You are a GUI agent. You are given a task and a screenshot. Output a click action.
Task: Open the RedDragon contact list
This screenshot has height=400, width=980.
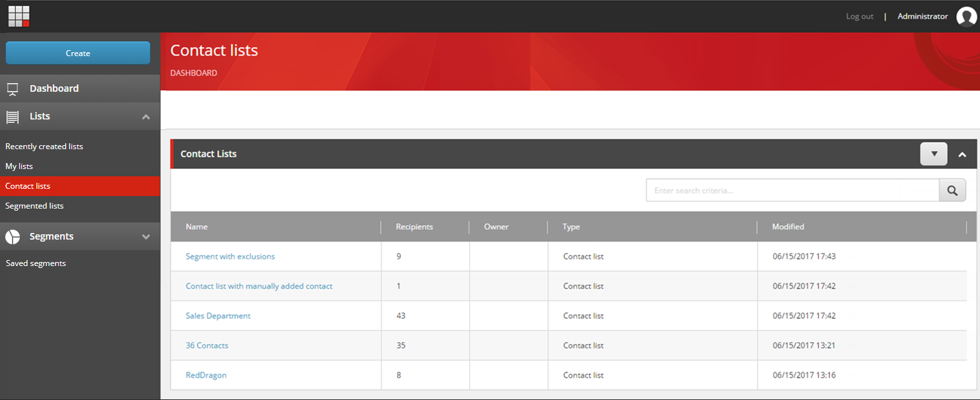coord(206,374)
